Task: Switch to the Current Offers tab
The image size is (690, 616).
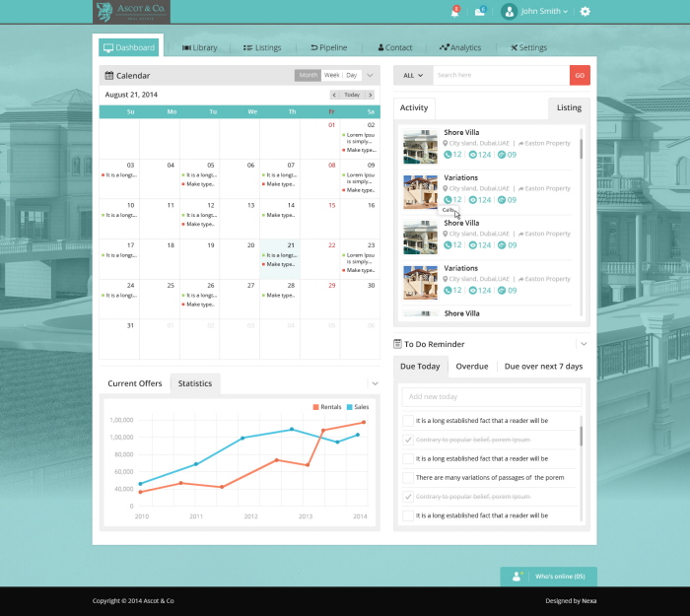Action: tap(135, 383)
